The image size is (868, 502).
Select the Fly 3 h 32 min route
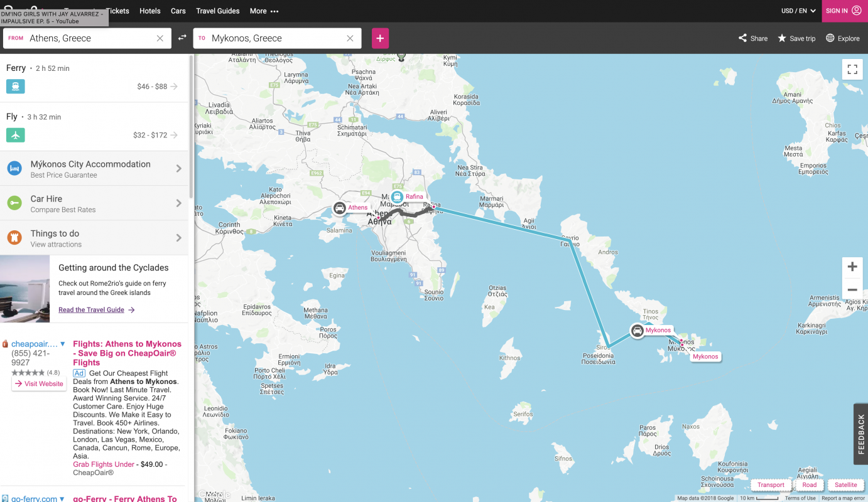point(94,127)
